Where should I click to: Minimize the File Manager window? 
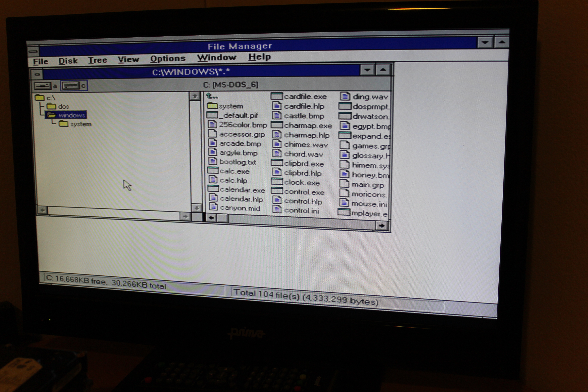[485, 43]
